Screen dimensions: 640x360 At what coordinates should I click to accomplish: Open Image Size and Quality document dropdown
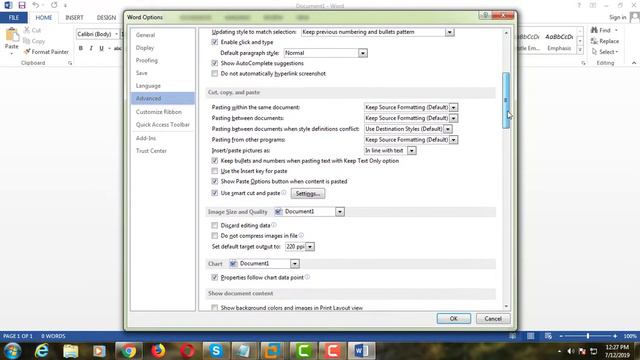pos(340,212)
